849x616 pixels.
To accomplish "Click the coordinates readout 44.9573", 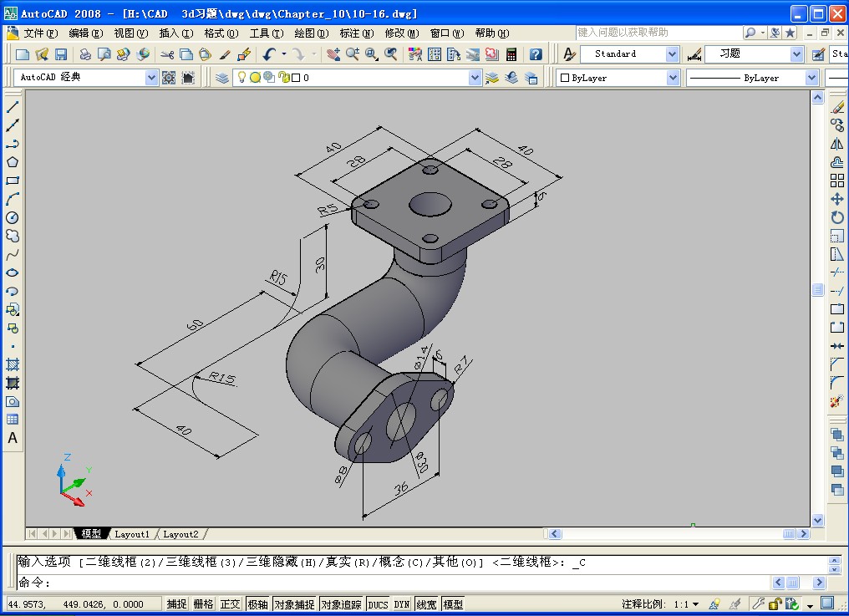I will pos(84,604).
